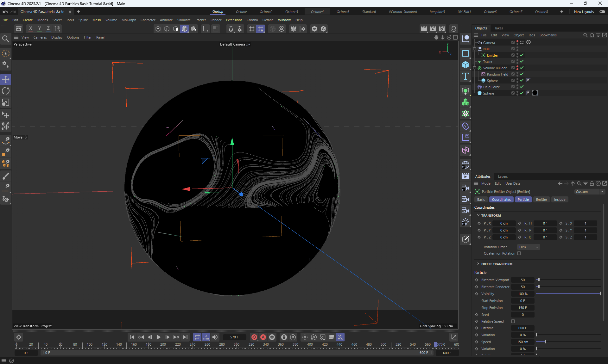The height and width of the screenshot is (364, 608).
Task: Click the New Layouts button
Action: 584,12
